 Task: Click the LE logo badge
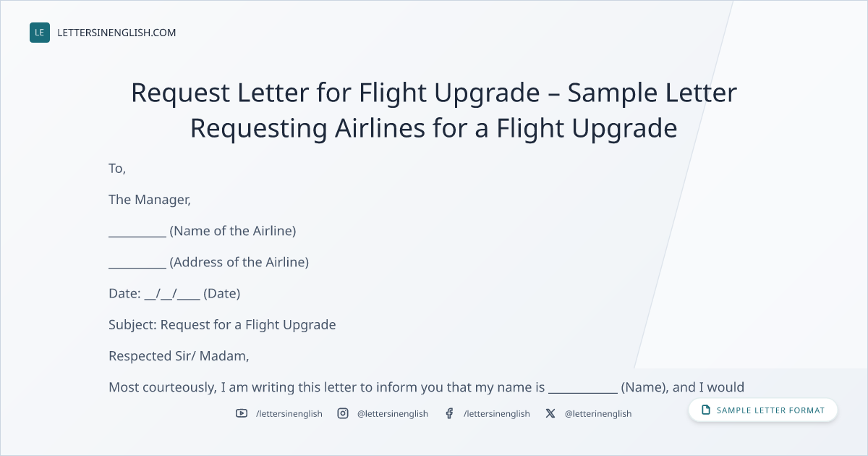[40, 33]
